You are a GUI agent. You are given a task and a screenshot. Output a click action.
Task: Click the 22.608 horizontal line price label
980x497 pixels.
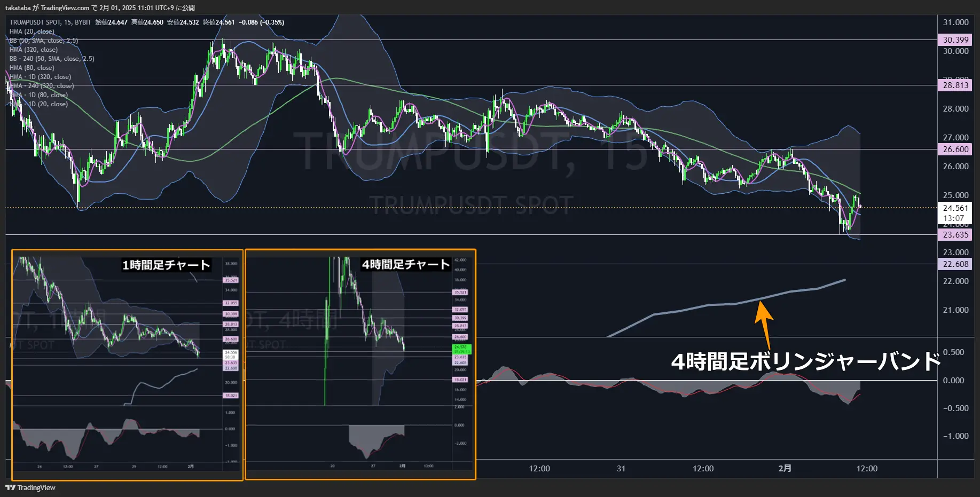tap(955, 264)
